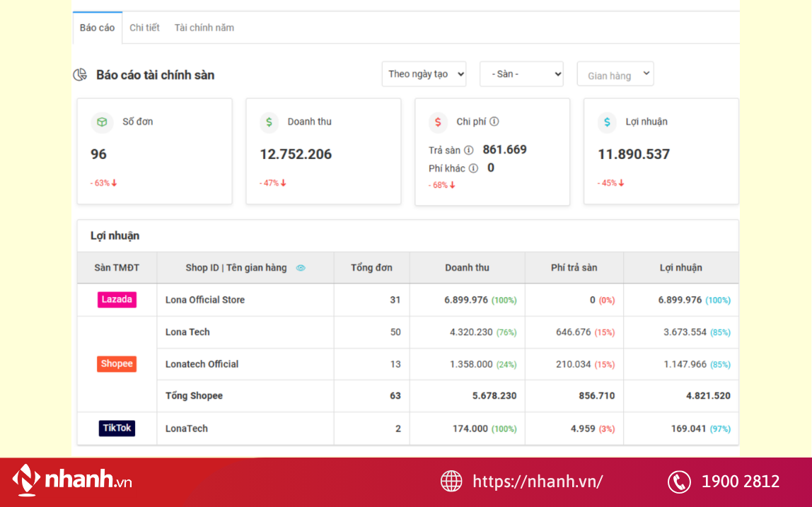
Task: Click the green Doanh thu dollar icon
Action: coord(269,122)
